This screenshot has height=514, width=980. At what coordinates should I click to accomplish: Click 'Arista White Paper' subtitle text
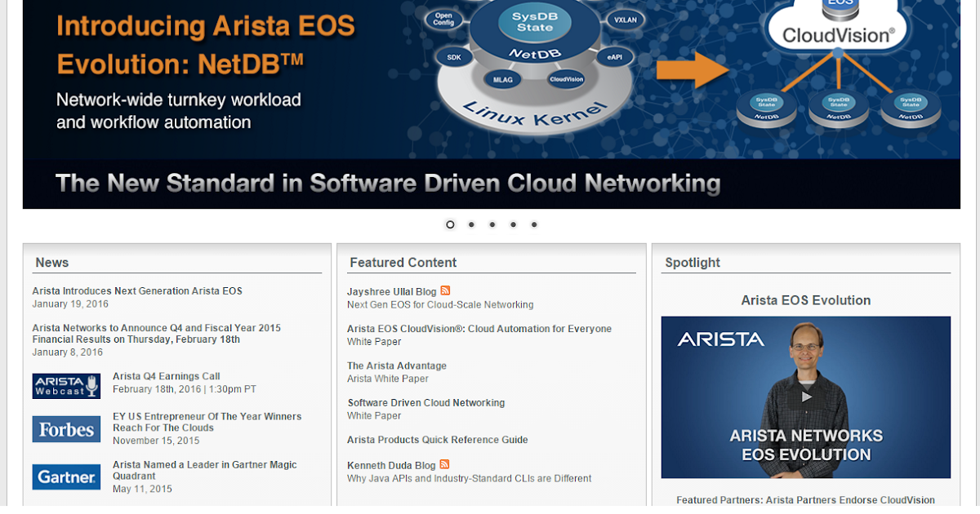[388, 379]
